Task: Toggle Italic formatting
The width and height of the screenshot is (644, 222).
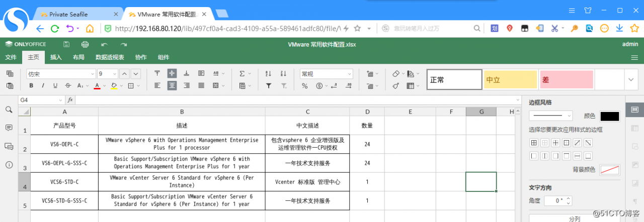Action: click(x=43, y=86)
